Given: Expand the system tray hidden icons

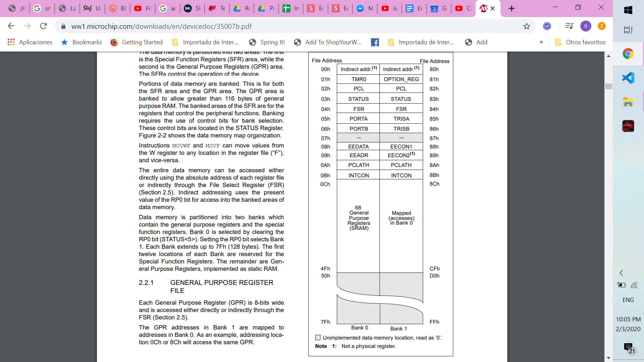Looking at the screenshot, I should coord(621,273).
